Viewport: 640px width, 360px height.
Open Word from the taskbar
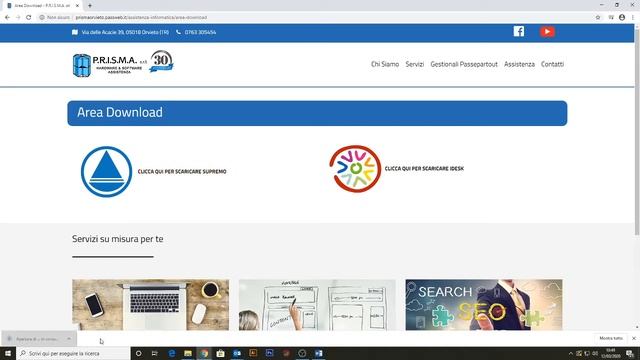(x=319, y=353)
